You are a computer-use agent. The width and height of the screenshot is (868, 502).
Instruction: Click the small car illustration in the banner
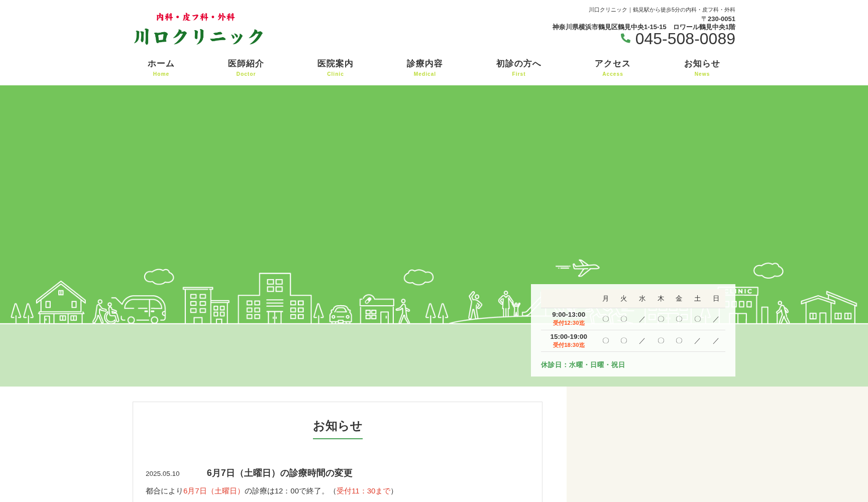tap(340, 314)
